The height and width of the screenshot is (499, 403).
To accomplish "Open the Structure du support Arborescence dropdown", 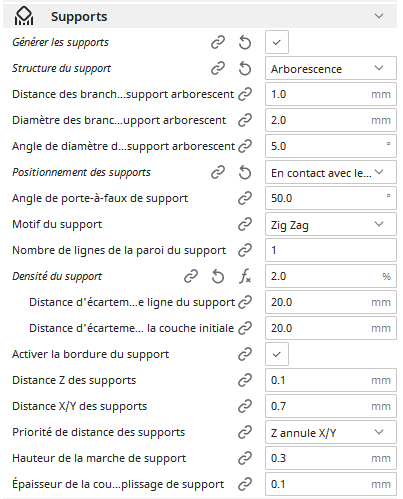I will pos(331,68).
